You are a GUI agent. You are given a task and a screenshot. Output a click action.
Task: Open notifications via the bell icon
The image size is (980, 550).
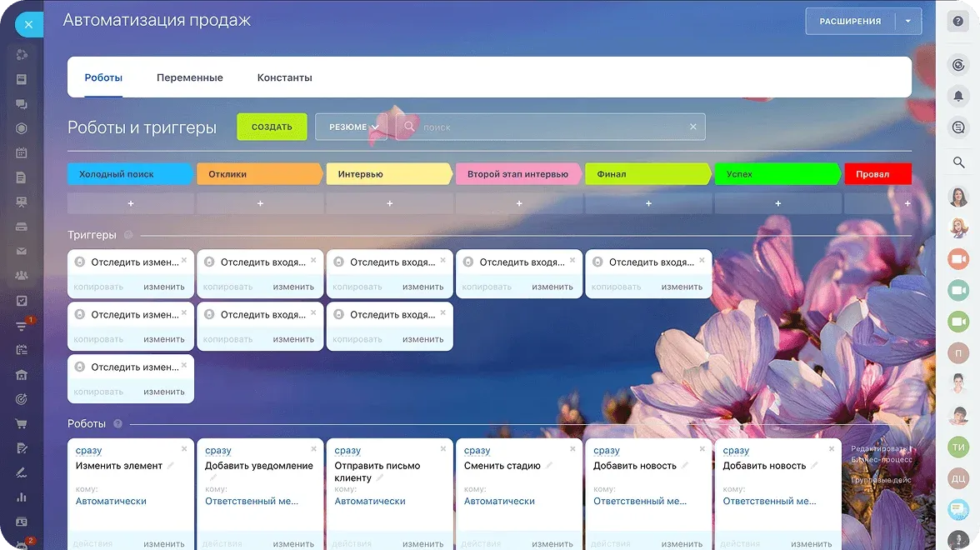pyautogui.click(x=957, y=96)
